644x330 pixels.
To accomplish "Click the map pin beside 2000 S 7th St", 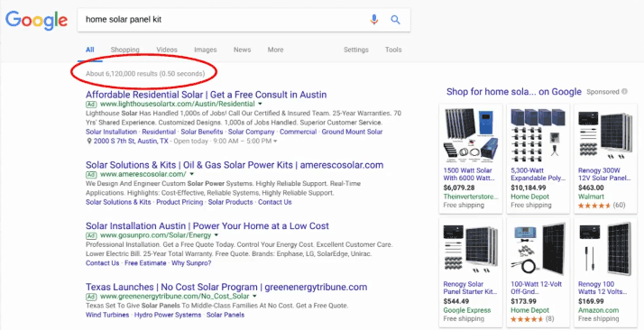I will pos(88,142).
